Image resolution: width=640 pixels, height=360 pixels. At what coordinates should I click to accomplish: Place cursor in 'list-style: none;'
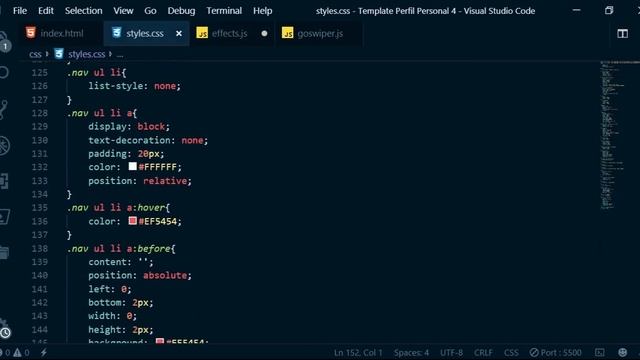[x=134, y=86]
